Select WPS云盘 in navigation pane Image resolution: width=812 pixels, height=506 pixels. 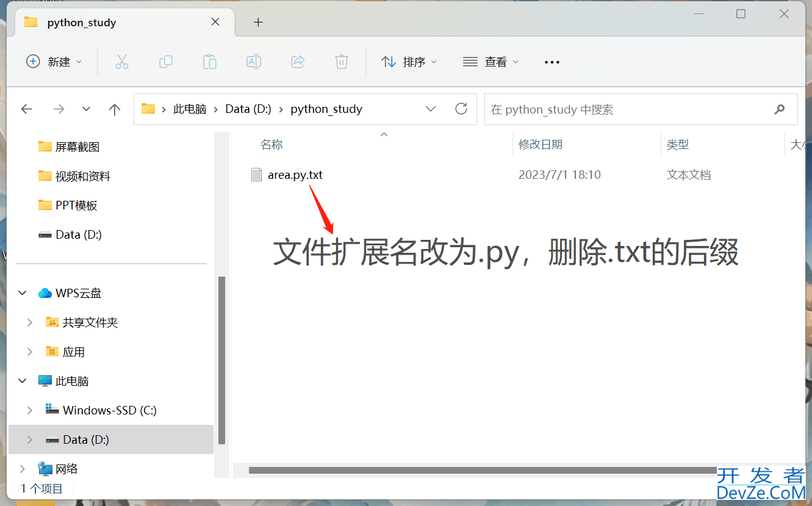pos(70,293)
